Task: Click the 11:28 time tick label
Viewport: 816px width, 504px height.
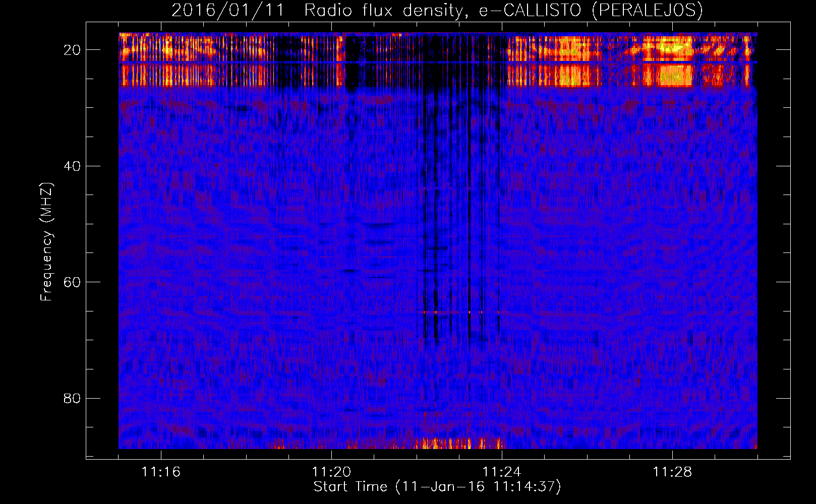Action: (x=672, y=472)
